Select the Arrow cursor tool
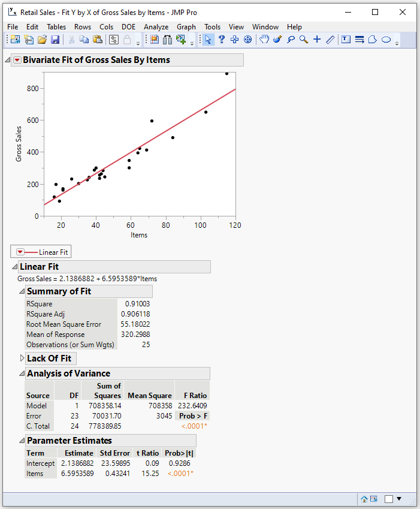Screen dimensions: 420x509 pos(209,40)
